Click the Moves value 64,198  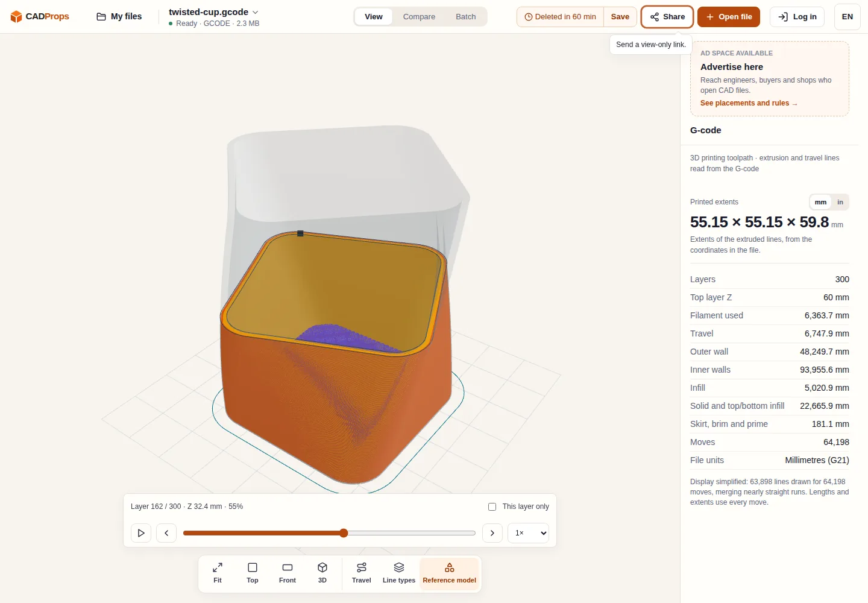836,442
